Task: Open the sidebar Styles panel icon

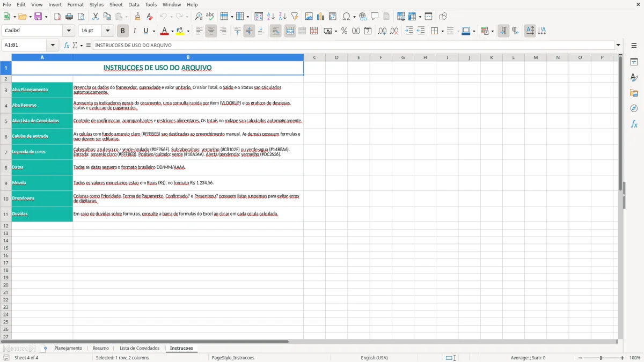Action: click(634, 77)
